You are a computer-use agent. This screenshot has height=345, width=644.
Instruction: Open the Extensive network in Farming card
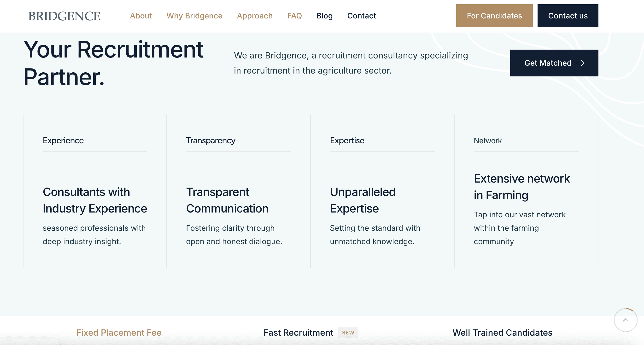tap(521, 187)
